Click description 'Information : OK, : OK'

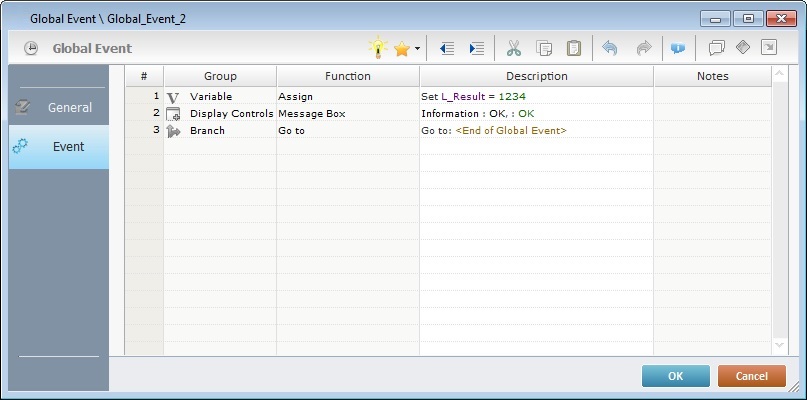pyautogui.click(x=478, y=114)
